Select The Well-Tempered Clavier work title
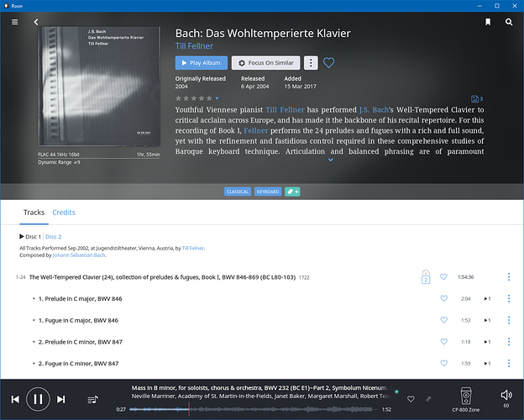Viewport: 524px width, 420px height. click(x=162, y=277)
